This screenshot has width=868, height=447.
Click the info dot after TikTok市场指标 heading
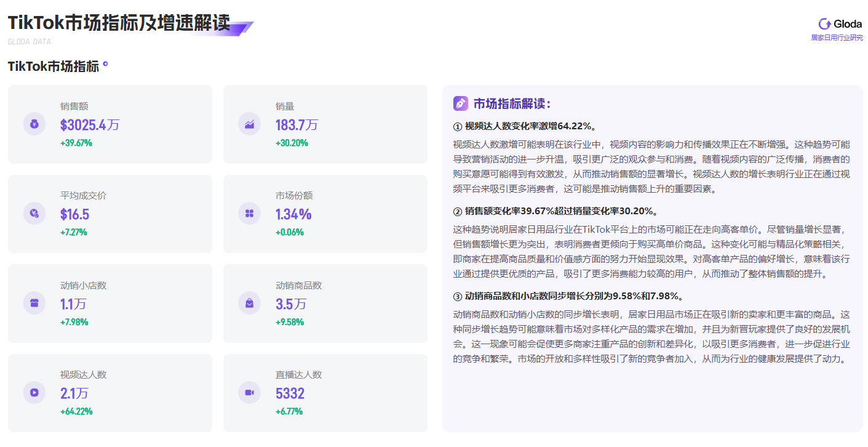click(105, 64)
